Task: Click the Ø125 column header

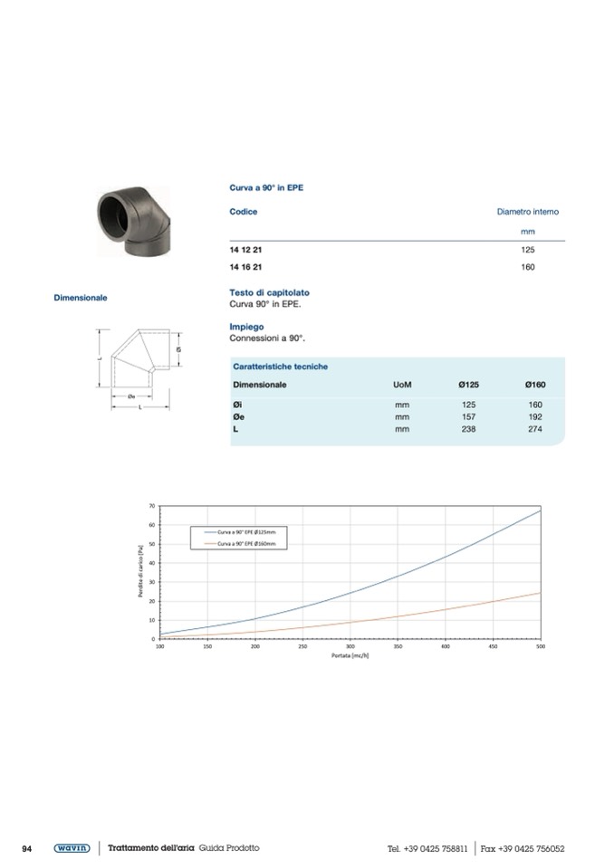Action: tap(468, 385)
